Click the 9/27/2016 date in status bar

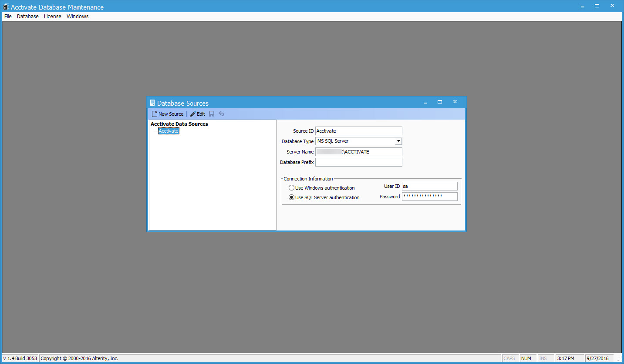pos(597,358)
